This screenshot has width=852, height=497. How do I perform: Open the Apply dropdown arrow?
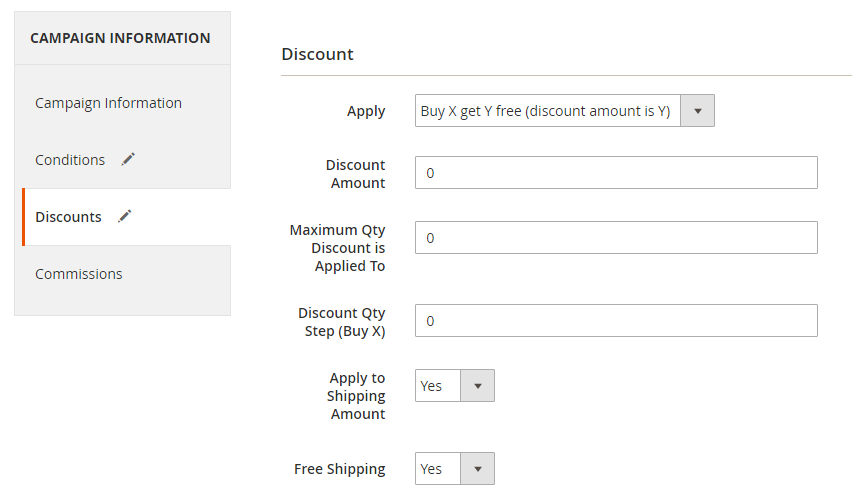point(698,111)
